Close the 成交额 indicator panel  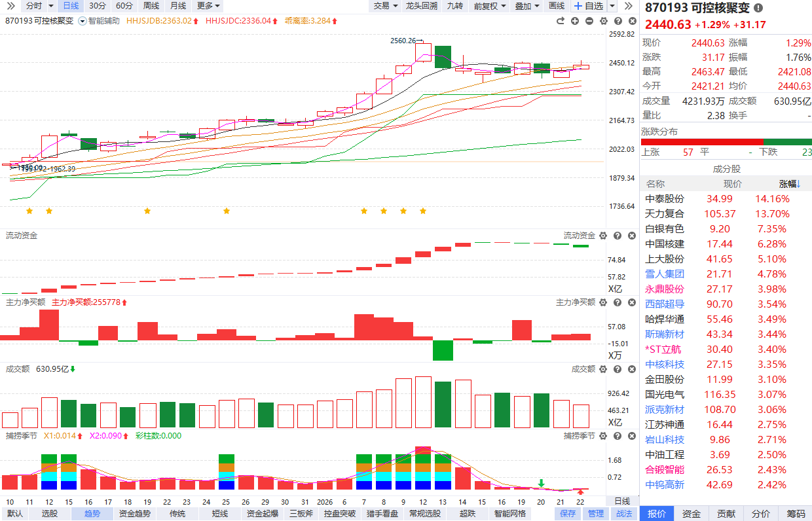[x=632, y=369]
